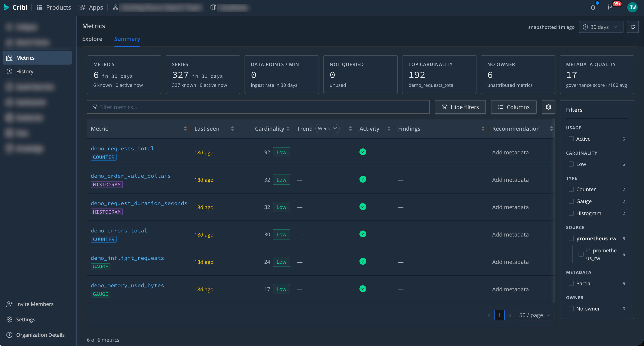
Task: Check the Partial metadata filter
Action: coord(571,284)
